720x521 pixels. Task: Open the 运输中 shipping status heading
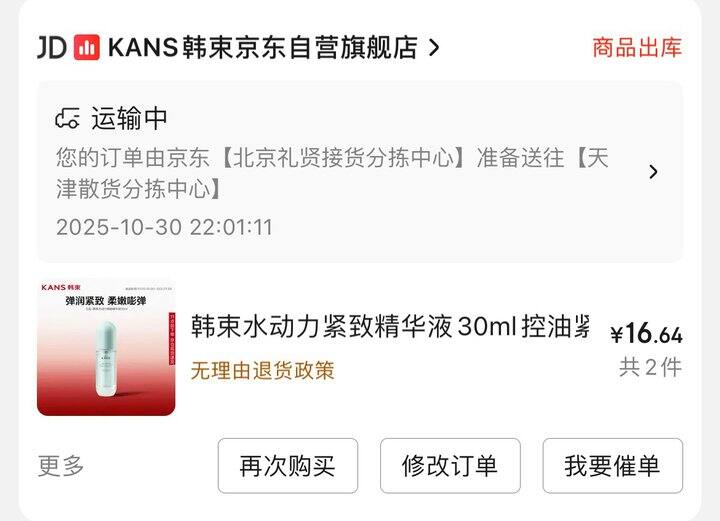click(129, 118)
